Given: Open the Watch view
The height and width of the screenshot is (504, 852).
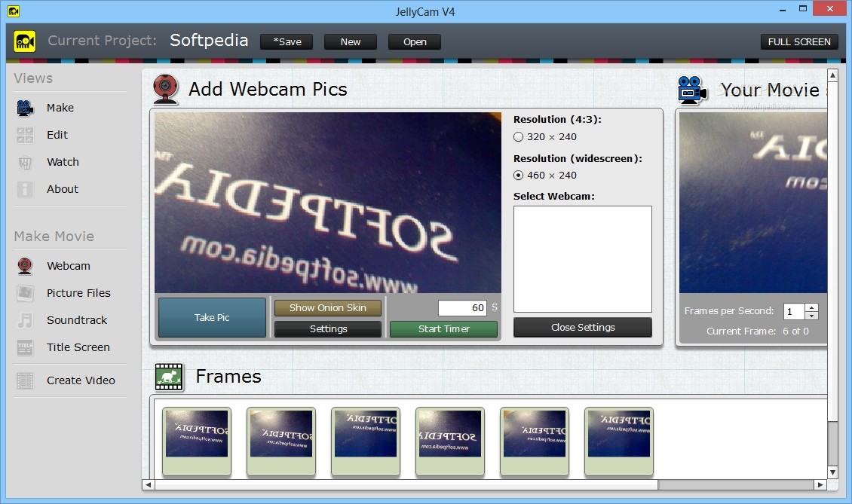Looking at the screenshot, I should click(x=63, y=162).
